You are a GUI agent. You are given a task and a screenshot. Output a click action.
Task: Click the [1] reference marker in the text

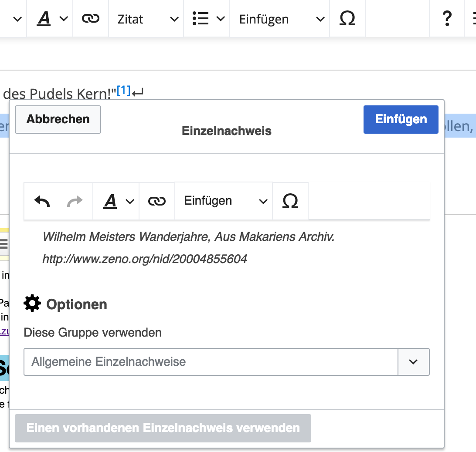tap(124, 91)
